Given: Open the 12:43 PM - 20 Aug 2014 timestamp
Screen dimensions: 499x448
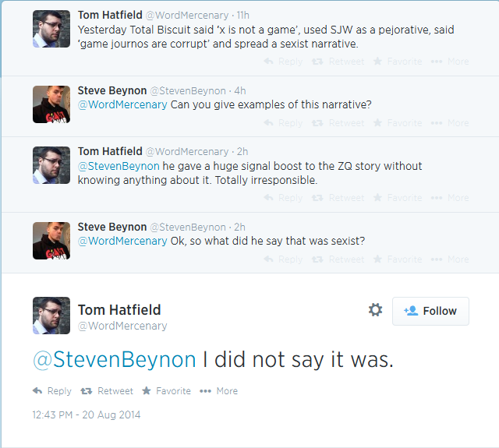Looking at the screenshot, I should pyautogui.click(x=87, y=414).
